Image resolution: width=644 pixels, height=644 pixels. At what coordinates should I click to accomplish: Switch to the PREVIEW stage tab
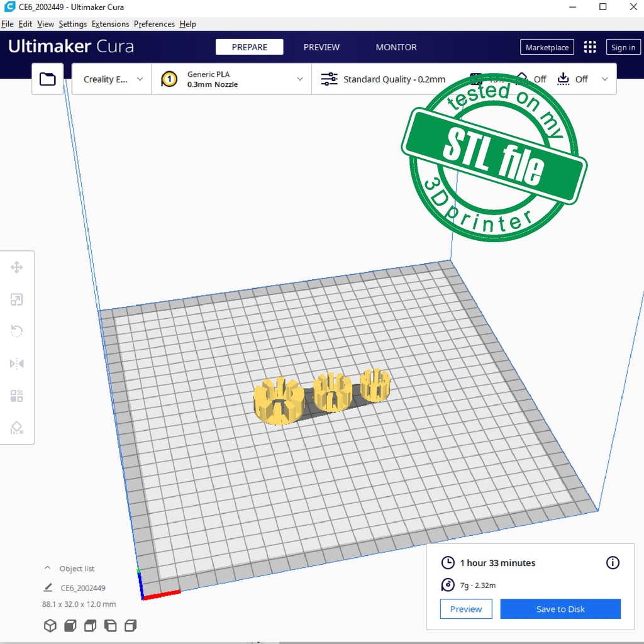click(321, 47)
